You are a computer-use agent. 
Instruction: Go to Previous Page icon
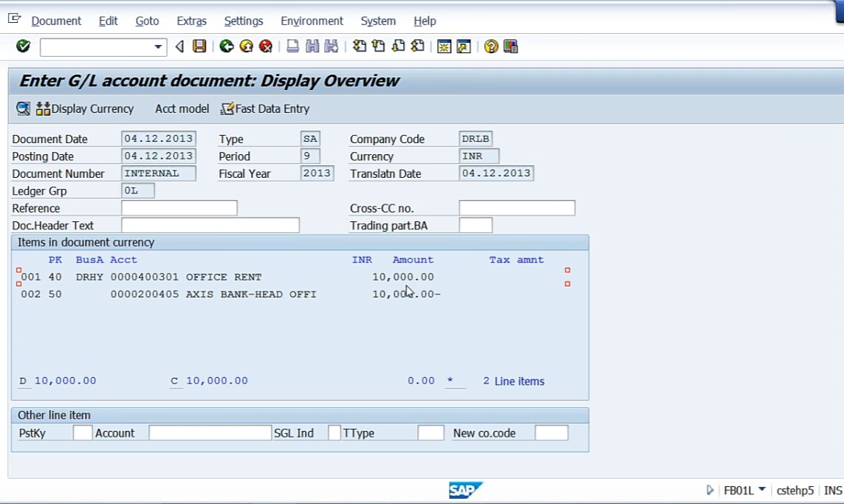[379, 46]
